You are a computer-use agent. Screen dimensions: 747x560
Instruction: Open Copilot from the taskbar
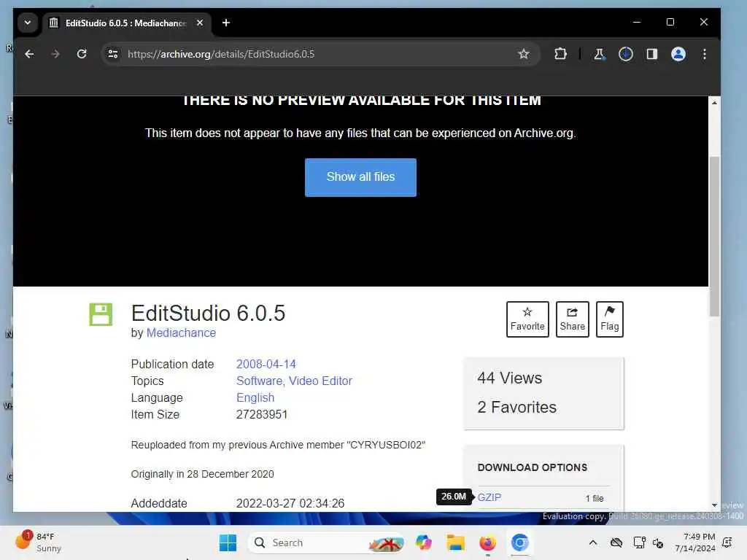click(x=423, y=542)
